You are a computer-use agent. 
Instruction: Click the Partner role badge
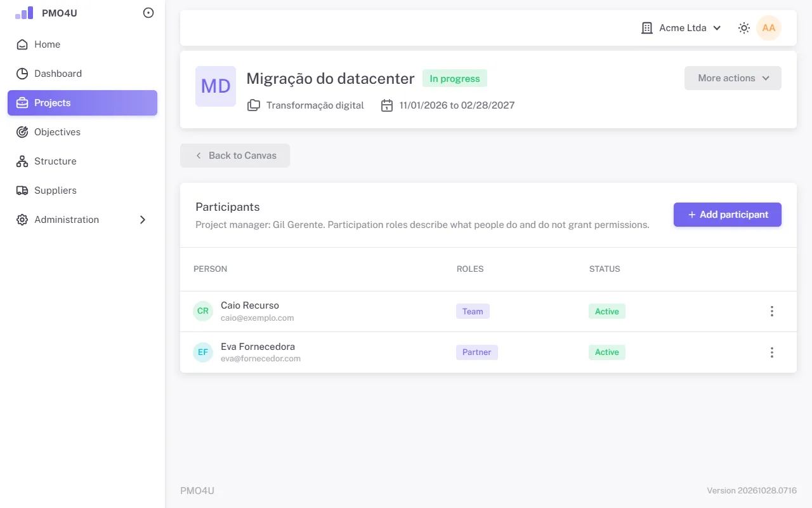[477, 352]
